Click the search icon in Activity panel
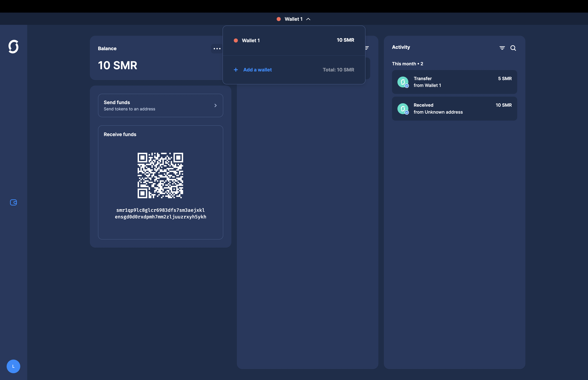 513,48
